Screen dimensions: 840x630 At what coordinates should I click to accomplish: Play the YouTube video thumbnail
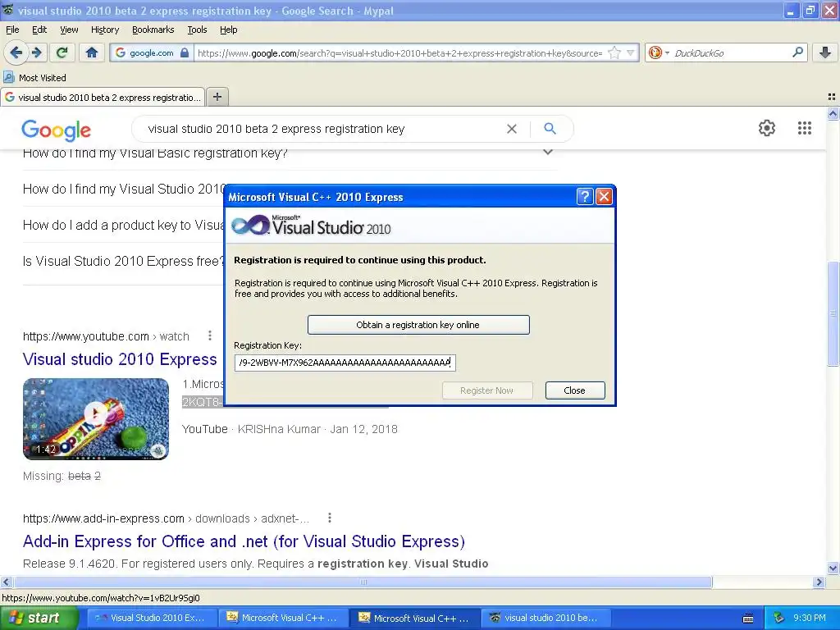96,419
